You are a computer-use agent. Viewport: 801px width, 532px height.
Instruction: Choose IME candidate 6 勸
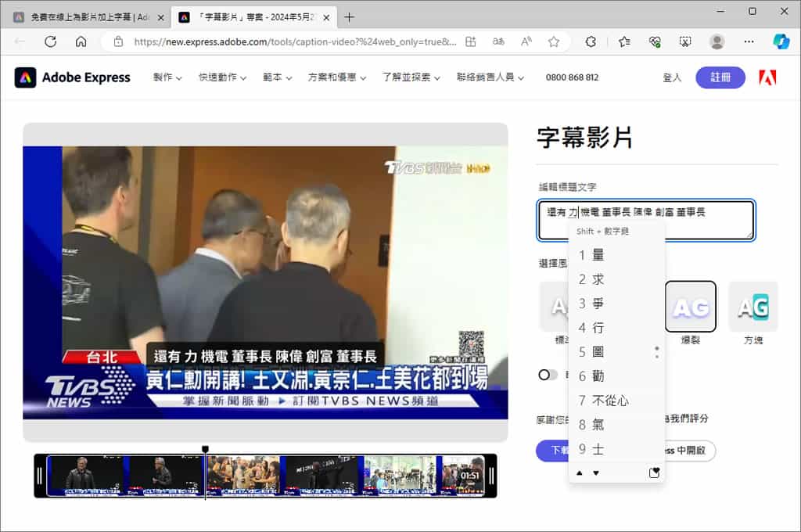click(616, 376)
